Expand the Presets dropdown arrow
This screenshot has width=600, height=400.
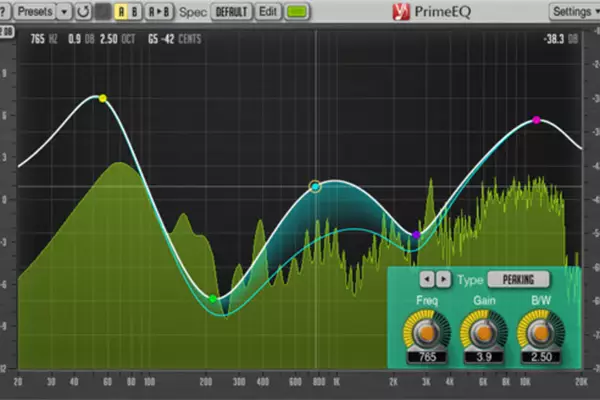click(x=64, y=12)
